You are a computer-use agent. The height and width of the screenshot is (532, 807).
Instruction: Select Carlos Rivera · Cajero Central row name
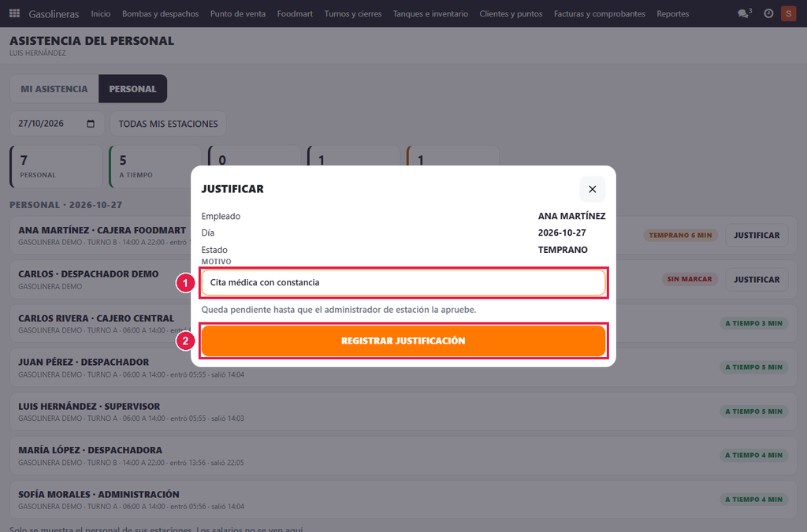coord(96,318)
